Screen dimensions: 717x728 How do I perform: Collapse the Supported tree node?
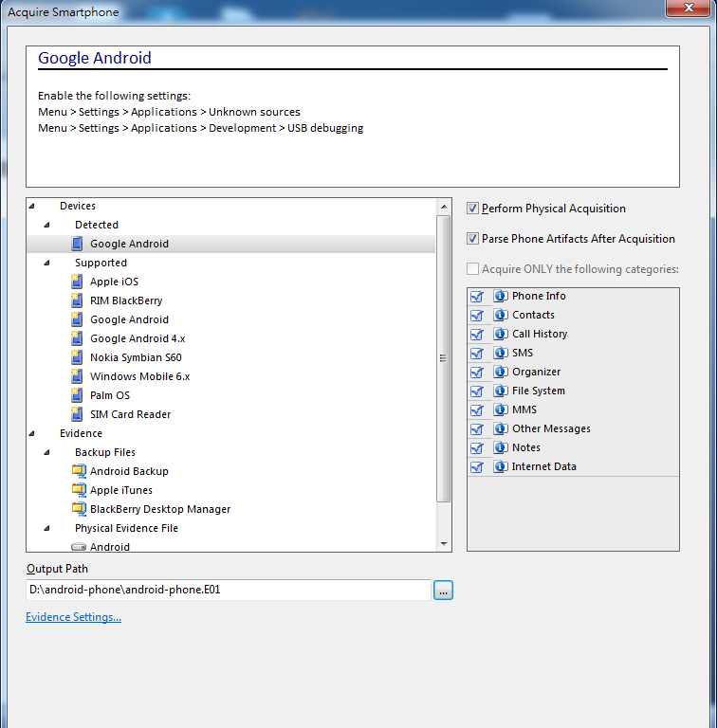pos(46,263)
